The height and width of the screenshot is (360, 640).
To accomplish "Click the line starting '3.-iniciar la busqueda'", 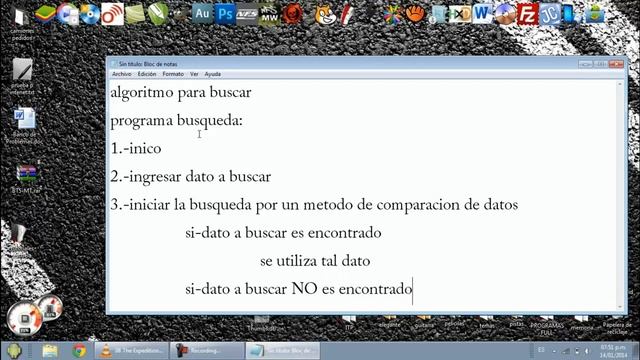I will pyautogui.click(x=314, y=205).
